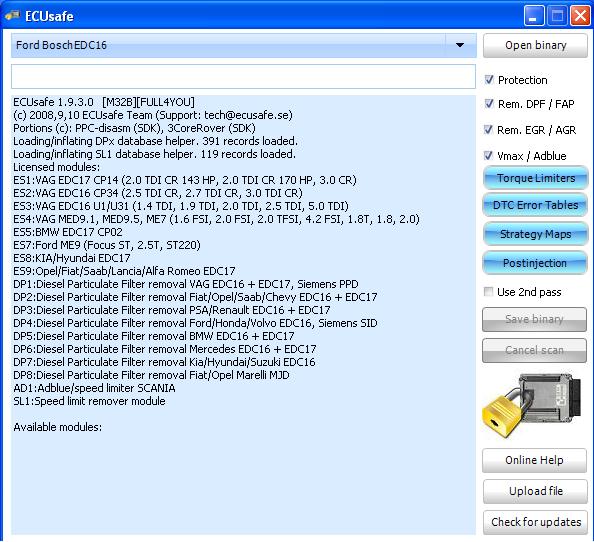Image resolution: width=594 pixels, height=542 pixels.
Task: Select the ES1:VAG EDC17 CP14 line
Action: coord(185,180)
